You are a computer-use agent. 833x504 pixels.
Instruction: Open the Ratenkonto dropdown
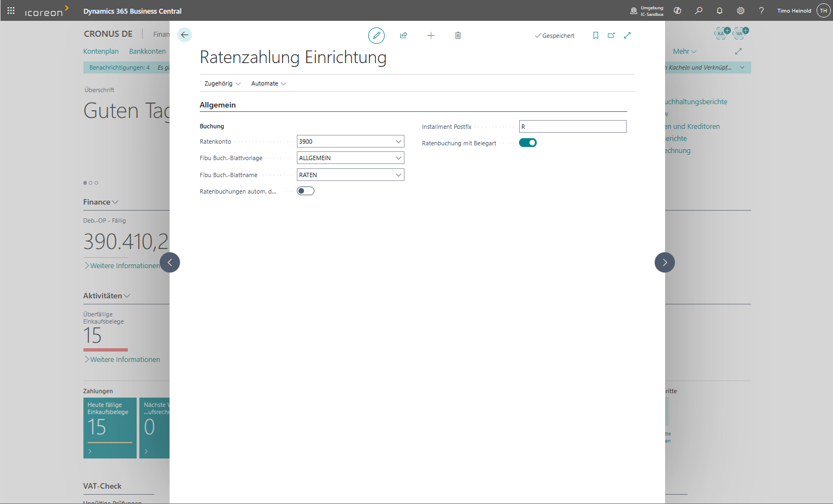[x=398, y=141]
